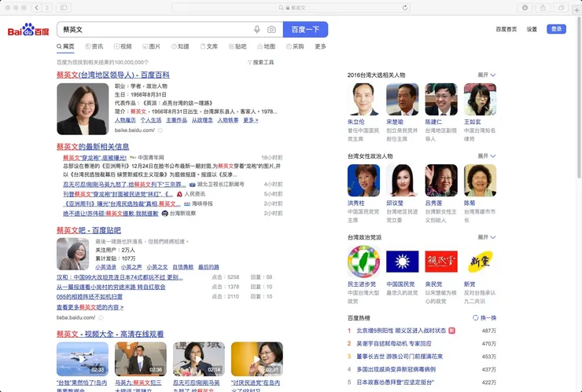Screen dimensions: 582x392
Task: Open camera image search icon
Action: (x=271, y=29)
